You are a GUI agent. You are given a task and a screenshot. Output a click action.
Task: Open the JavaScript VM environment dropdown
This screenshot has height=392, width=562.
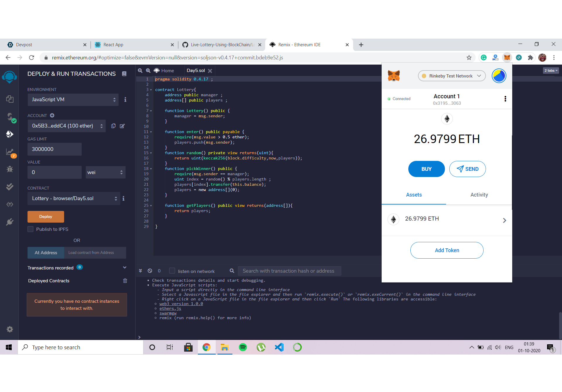click(73, 99)
